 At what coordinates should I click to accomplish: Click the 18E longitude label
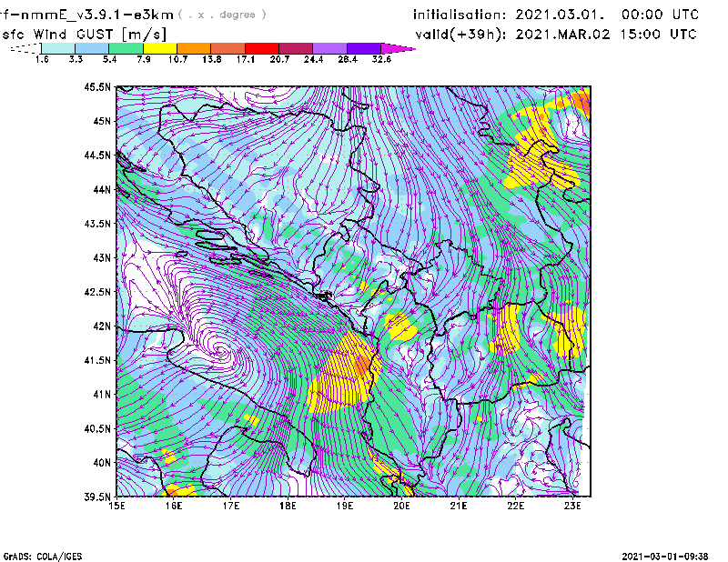click(288, 506)
